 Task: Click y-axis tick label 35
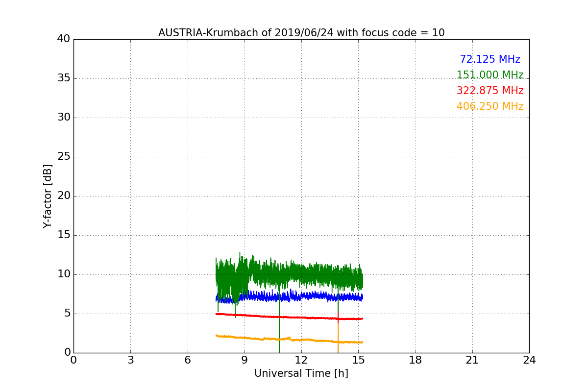click(64, 78)
